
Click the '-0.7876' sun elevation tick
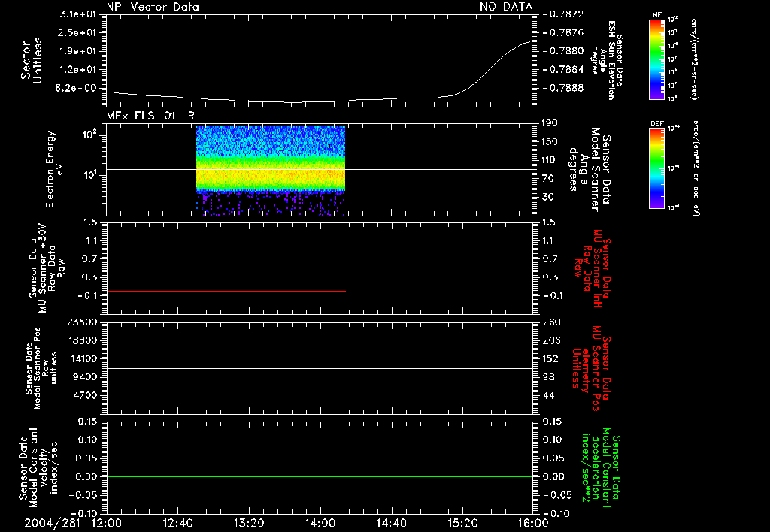[564, 32]
